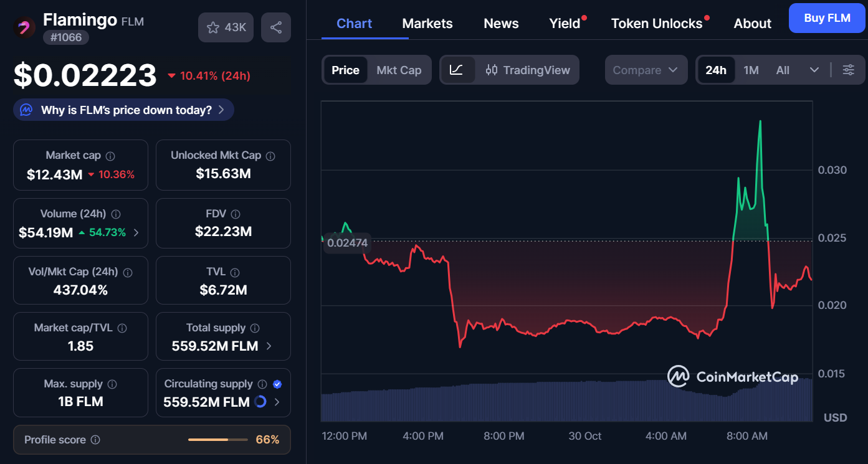
Task: Click the Profile score progress bar
Action: (217, 440)
